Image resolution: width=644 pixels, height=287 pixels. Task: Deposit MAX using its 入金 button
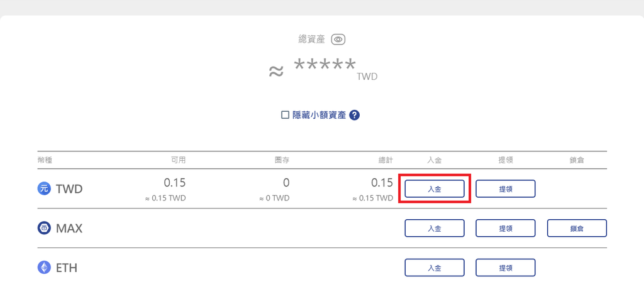tap(434, 228)
